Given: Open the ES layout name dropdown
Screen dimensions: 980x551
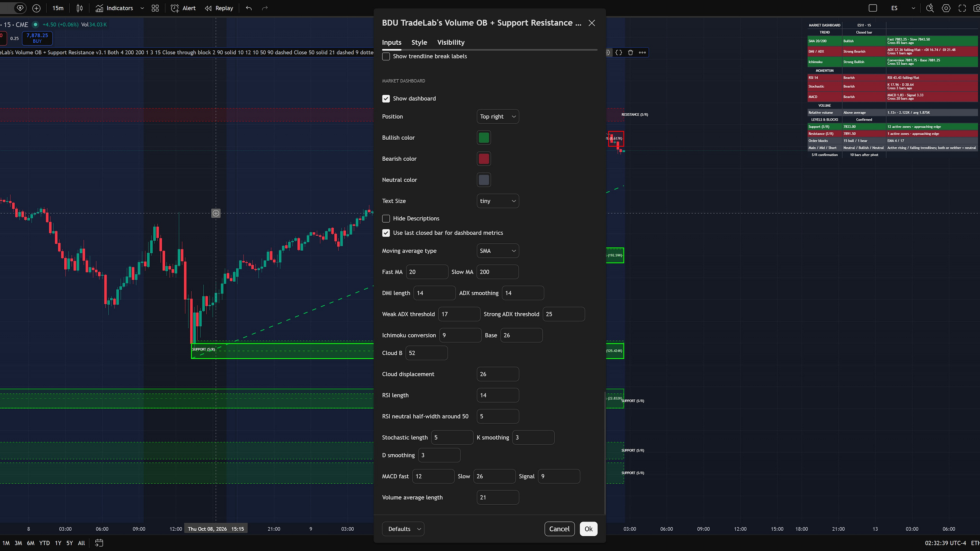Looking at the screenshot, I should coord(913,8).
